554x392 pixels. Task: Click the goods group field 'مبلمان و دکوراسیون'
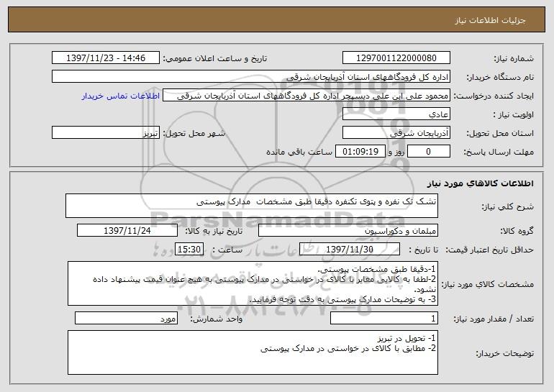pyautogui.click(x=348, y=231)
